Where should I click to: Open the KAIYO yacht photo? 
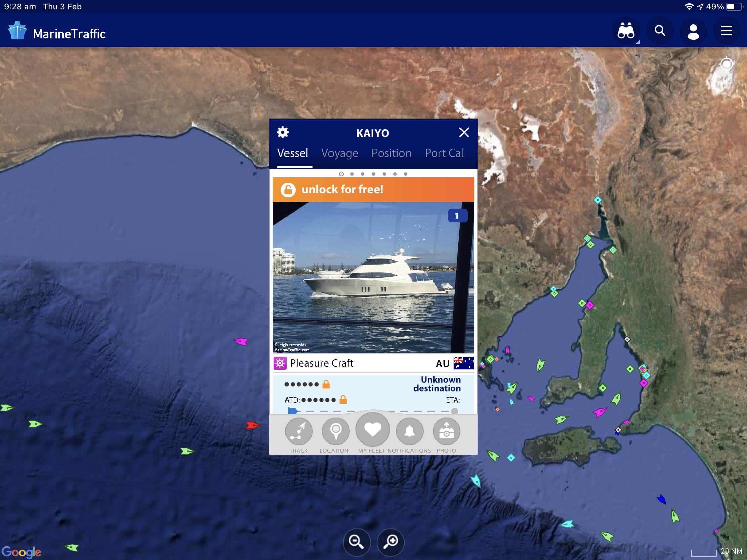click(373, 277)
